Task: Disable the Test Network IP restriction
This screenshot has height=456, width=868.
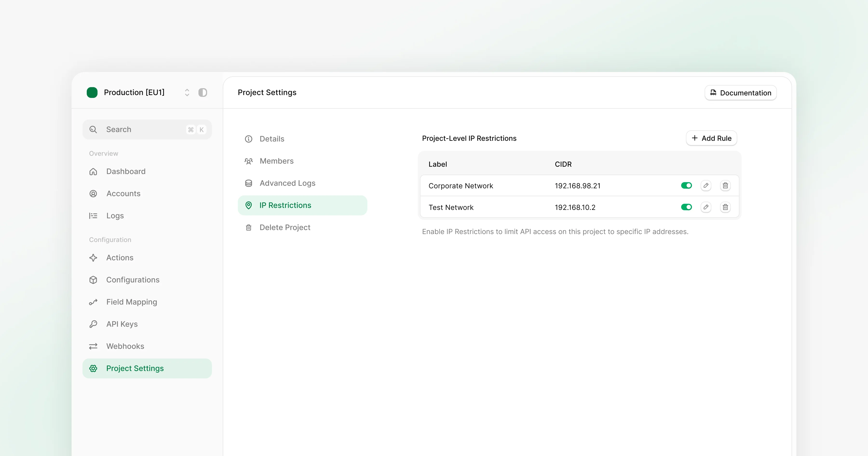Action: 686,207
